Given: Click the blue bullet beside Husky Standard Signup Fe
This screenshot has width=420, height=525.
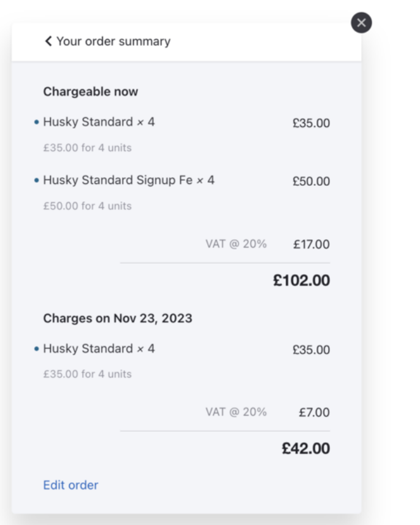Looking at the screenshot, I should 37,180.
